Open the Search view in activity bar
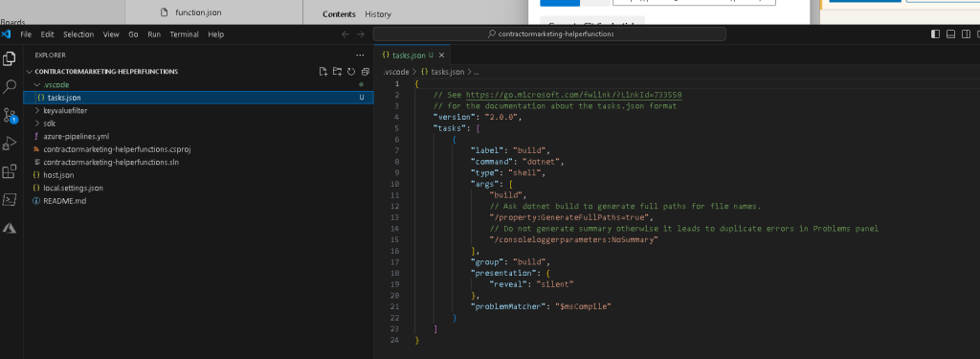Screen dimensions: 980x359 pyautogui.click(x=10, y=86)
